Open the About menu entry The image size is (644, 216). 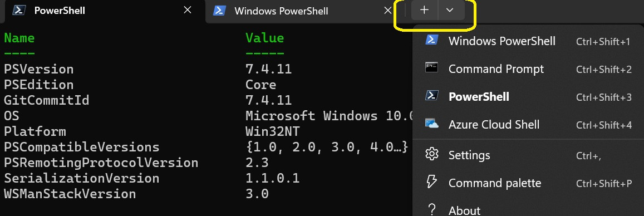pyautogui.click(x=528, y=209)
